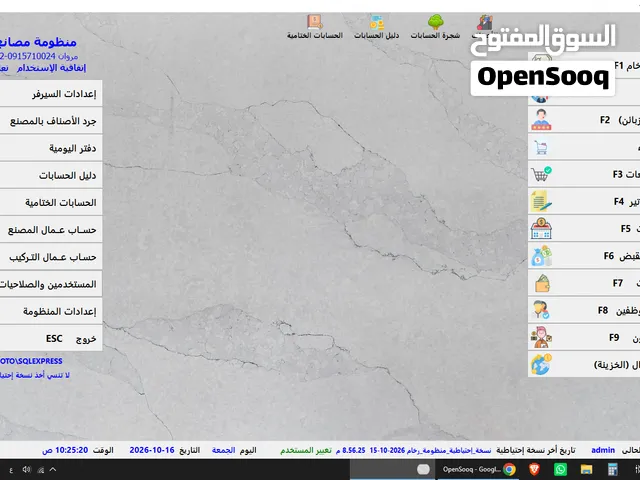Click the volume speaker tray icon
Image resolution: width=640 pixels, height=480 pixels.
27,470
